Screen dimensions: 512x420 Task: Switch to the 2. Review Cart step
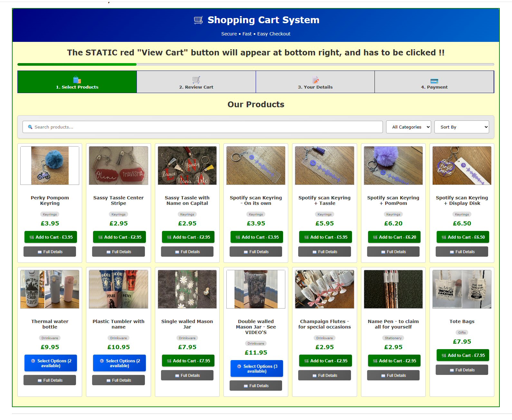click(x=196, y=82)
